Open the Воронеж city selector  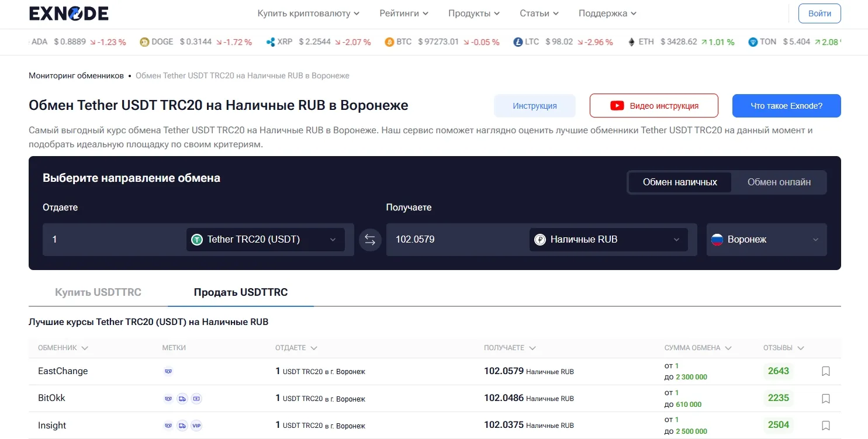(x=766, y=239)
